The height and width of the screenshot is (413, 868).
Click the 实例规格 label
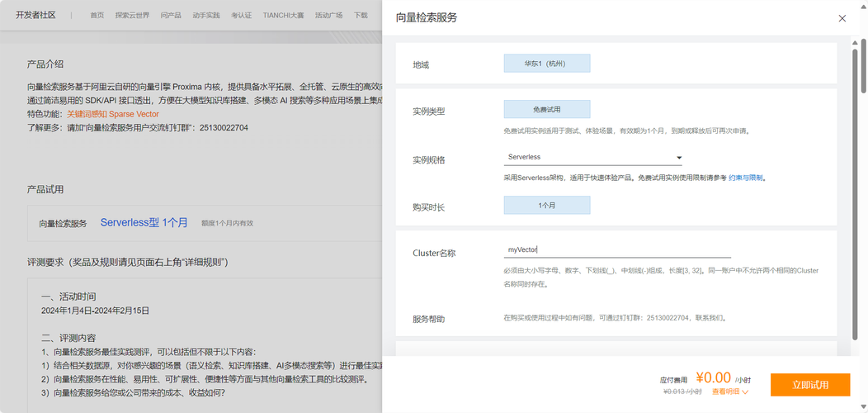428,160
